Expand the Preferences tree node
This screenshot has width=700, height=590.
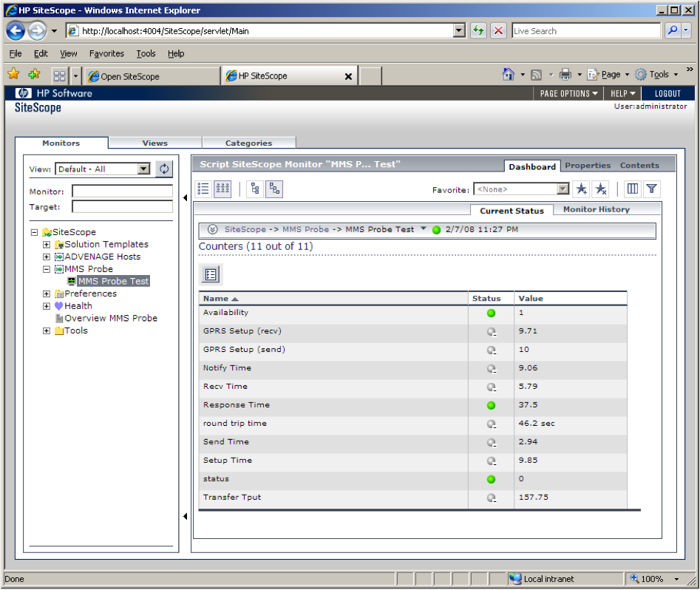(x=46, y=294)
